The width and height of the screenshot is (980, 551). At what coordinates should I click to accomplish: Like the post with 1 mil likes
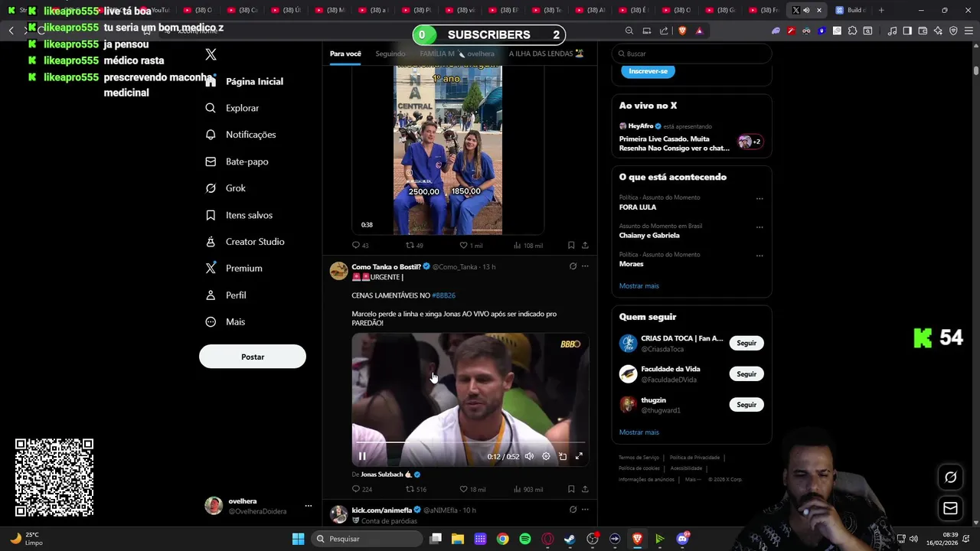click(471, 246)
